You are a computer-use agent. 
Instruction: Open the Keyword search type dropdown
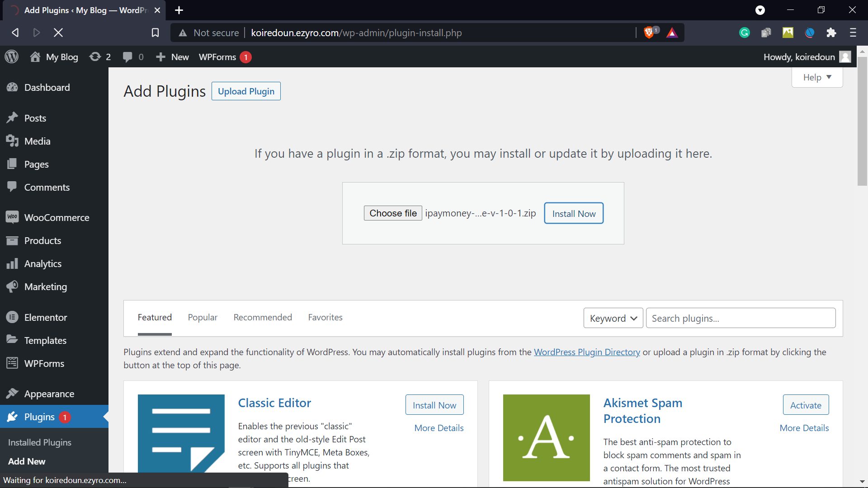pos(613,318)
